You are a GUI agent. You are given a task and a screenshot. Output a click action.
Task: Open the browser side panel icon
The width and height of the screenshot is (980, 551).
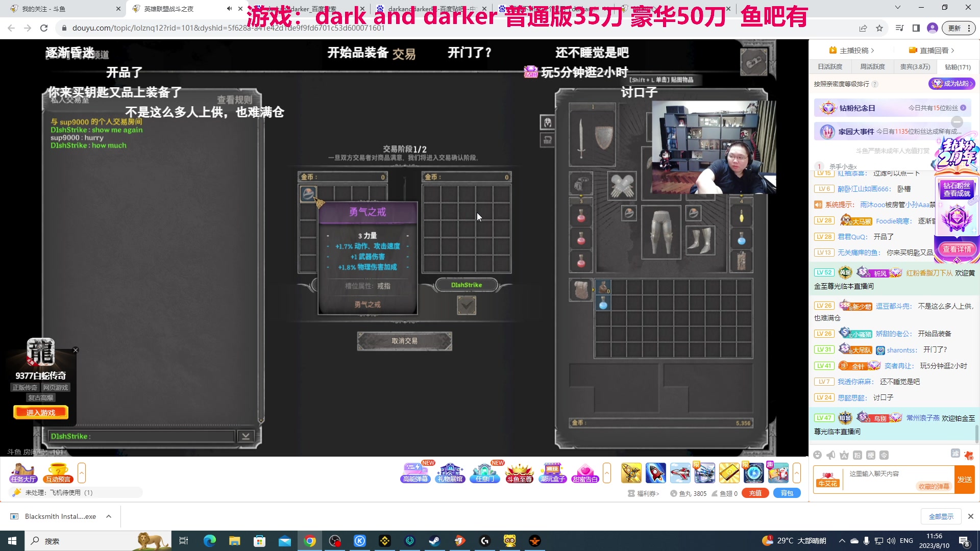[x=916, y=28]
